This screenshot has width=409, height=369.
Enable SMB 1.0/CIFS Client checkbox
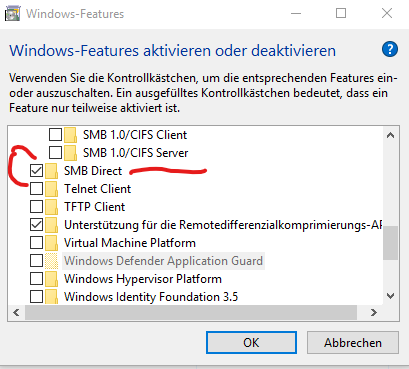point(55,135)
